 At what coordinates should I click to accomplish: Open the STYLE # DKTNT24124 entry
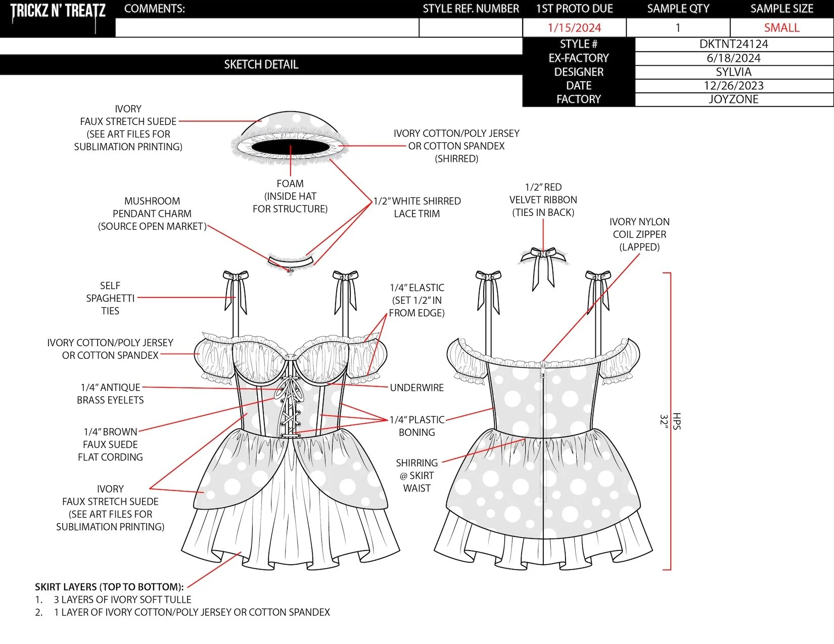tap(733, 44)
